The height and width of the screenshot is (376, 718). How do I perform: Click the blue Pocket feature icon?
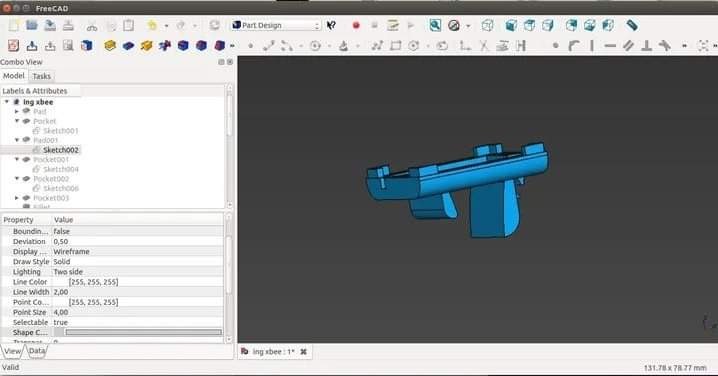(128, 45)
